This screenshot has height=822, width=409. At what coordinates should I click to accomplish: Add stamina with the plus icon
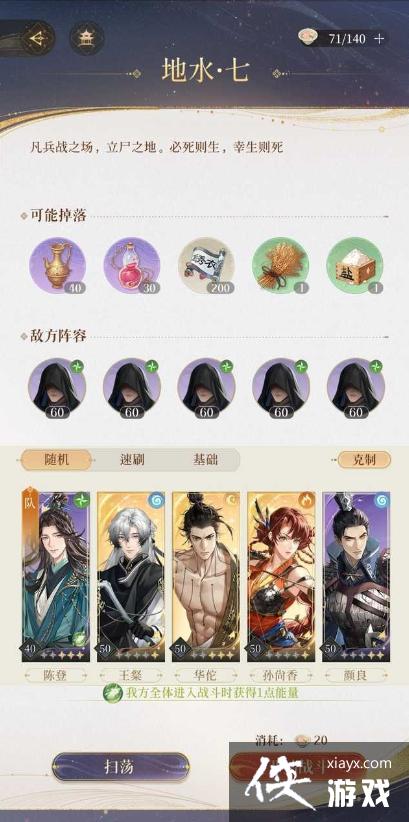pos(379,38)
